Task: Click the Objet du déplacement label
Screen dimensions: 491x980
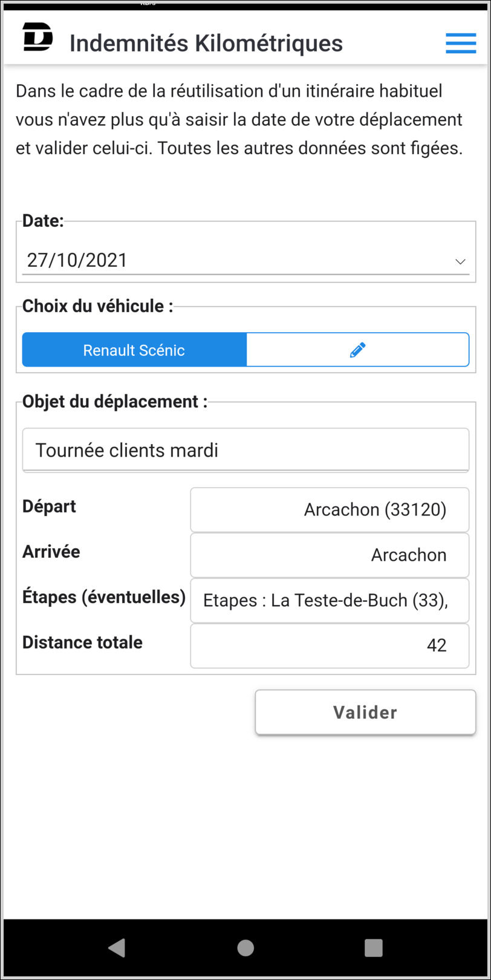Action: pyautogui.click(x=115, y=402)
